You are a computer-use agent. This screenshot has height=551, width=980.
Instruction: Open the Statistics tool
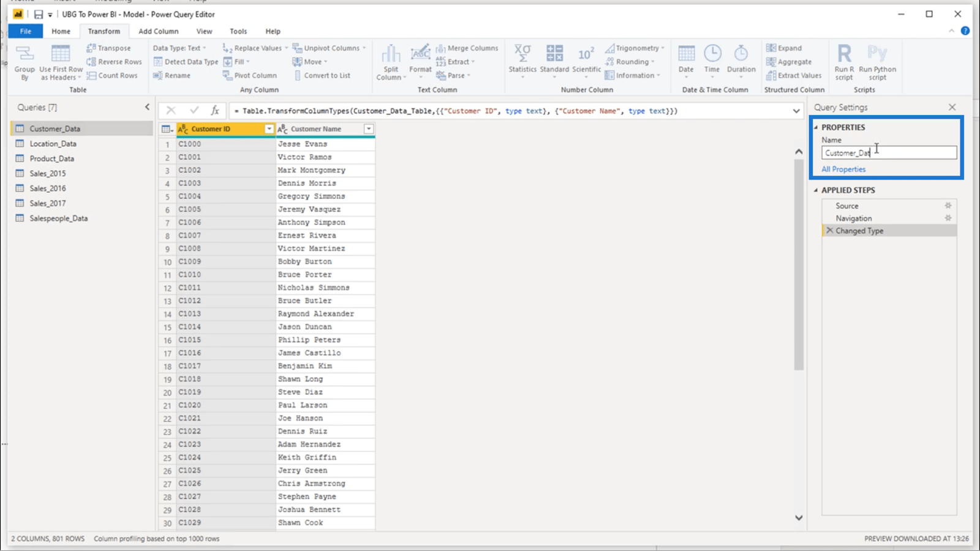(522, 60)
